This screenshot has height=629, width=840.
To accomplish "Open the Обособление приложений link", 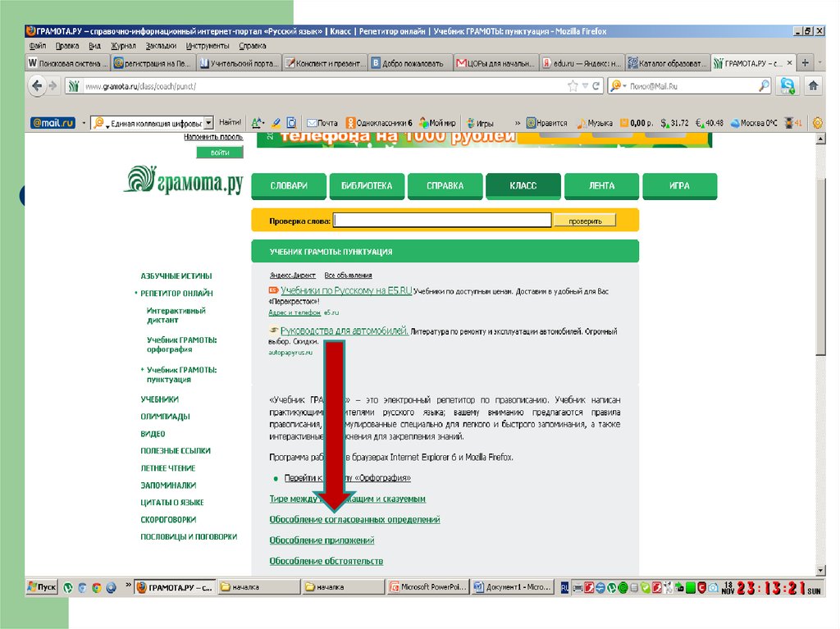I will coord(322,540).
